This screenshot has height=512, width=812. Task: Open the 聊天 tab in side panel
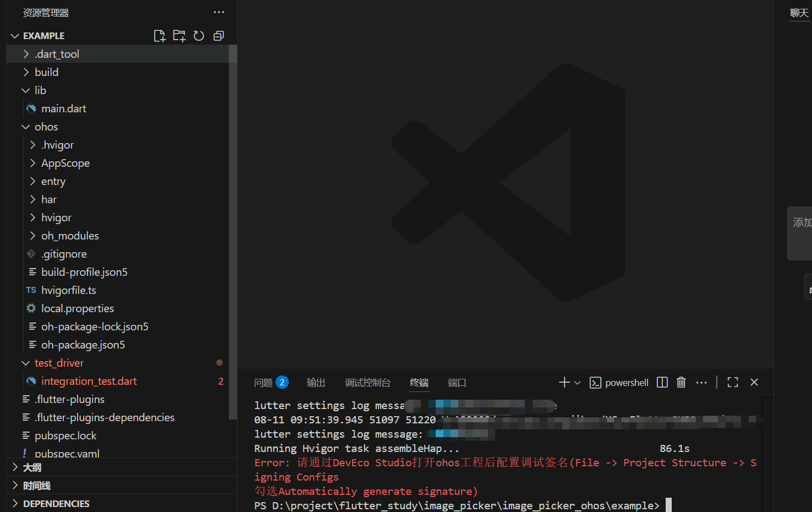point(799,13)
